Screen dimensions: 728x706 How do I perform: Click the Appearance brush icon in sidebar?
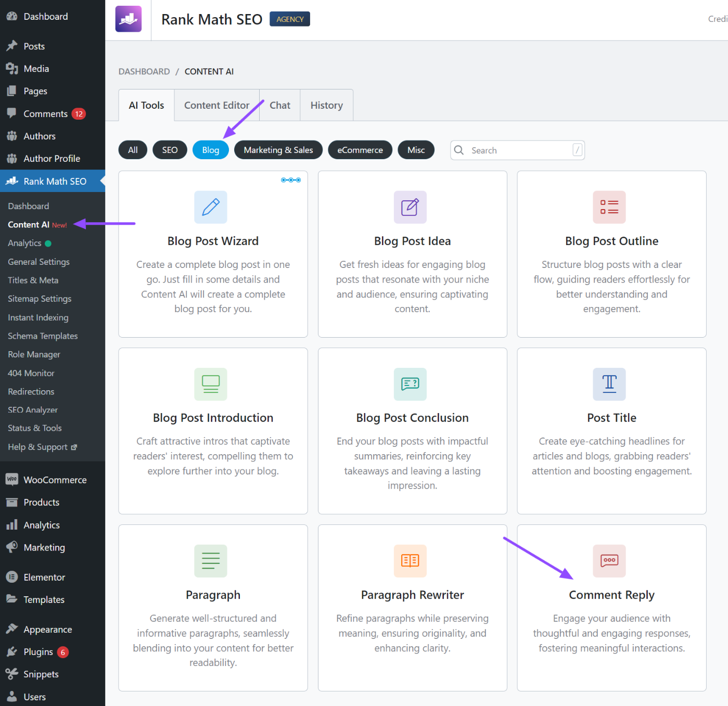(11, 629)
